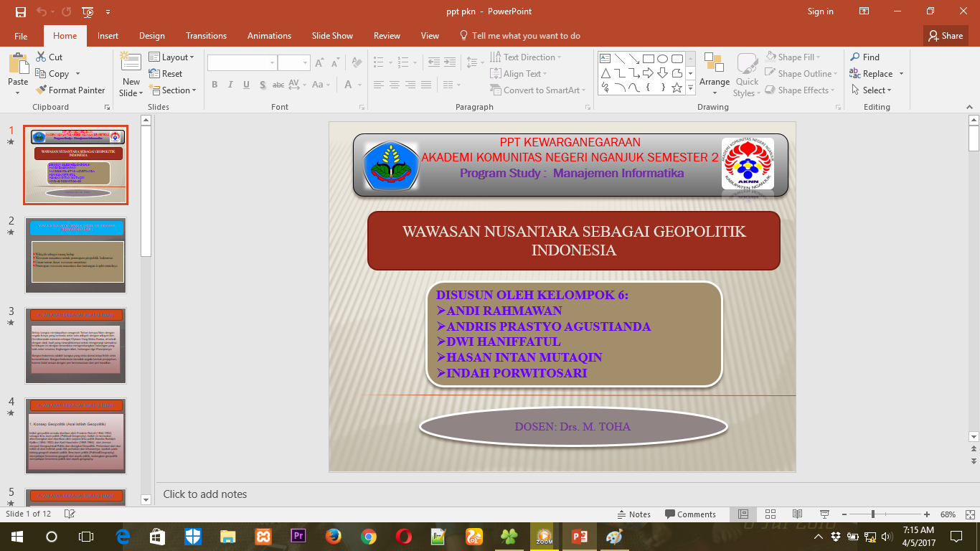The height and width of the screenshot is (551, 980).
Task: Toggle Italic formatting
Action: (230, 85)
